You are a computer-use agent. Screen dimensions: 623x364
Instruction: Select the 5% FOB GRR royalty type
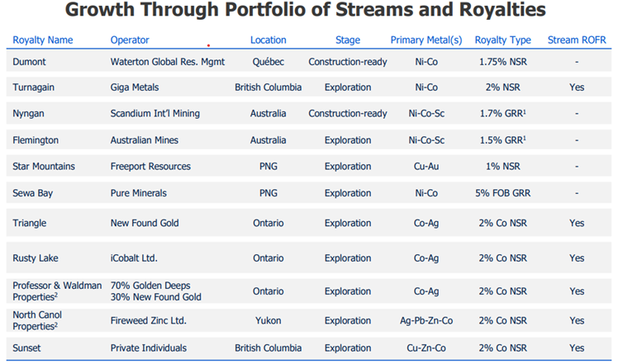[502, 193]
